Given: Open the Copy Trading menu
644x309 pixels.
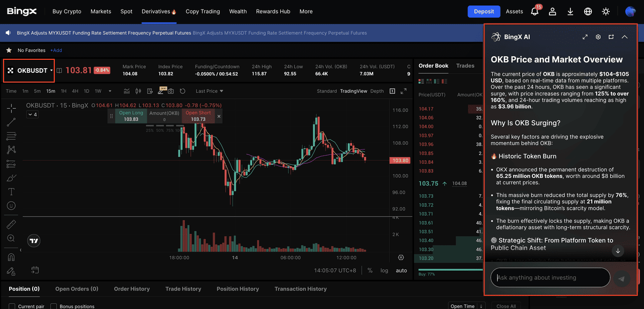Looking at the screenshot, I should [203, 12].
